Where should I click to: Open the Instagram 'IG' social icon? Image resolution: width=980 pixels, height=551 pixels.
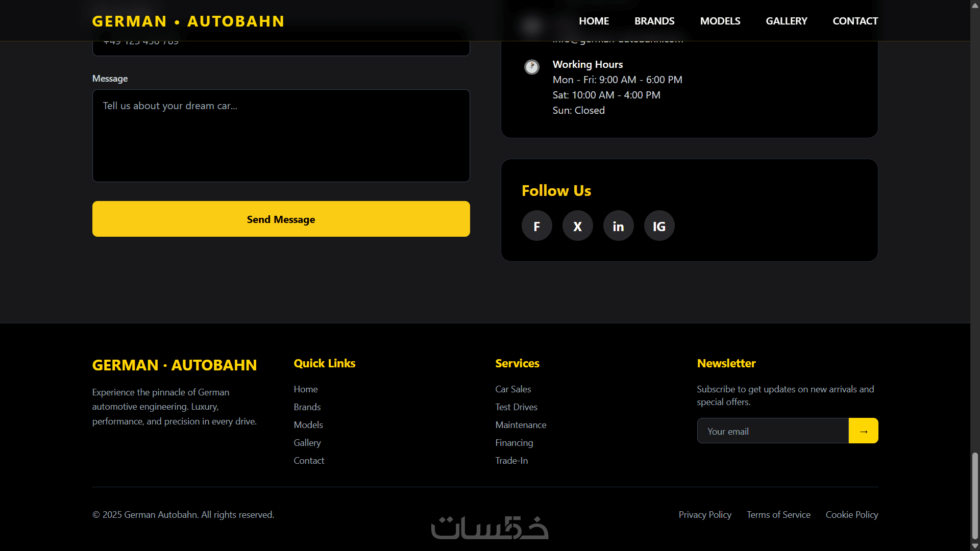point(659,226)
